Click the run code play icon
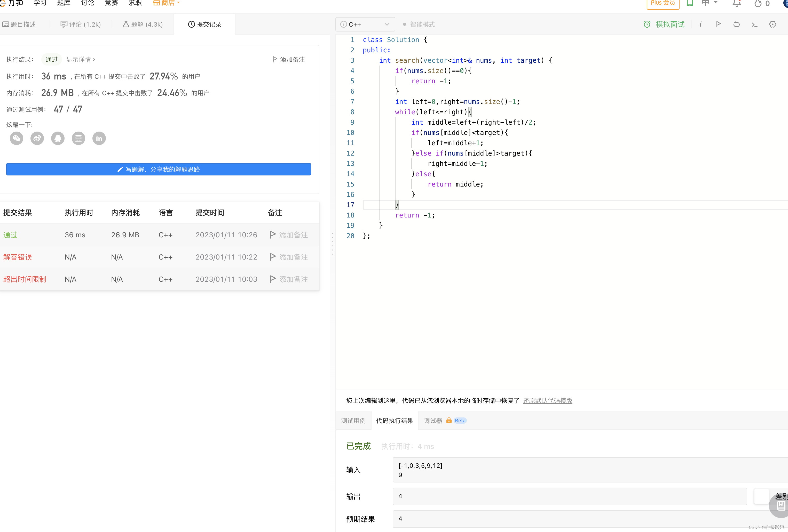Screen dimensions: 788x532 [718, 24]
